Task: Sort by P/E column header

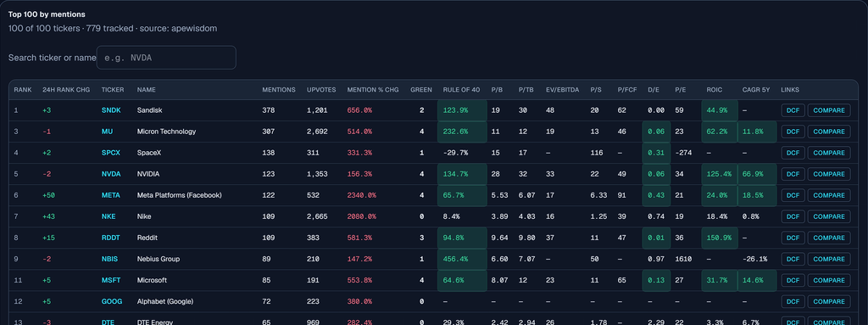Action: pyautogui.click(x=681, y=90)
